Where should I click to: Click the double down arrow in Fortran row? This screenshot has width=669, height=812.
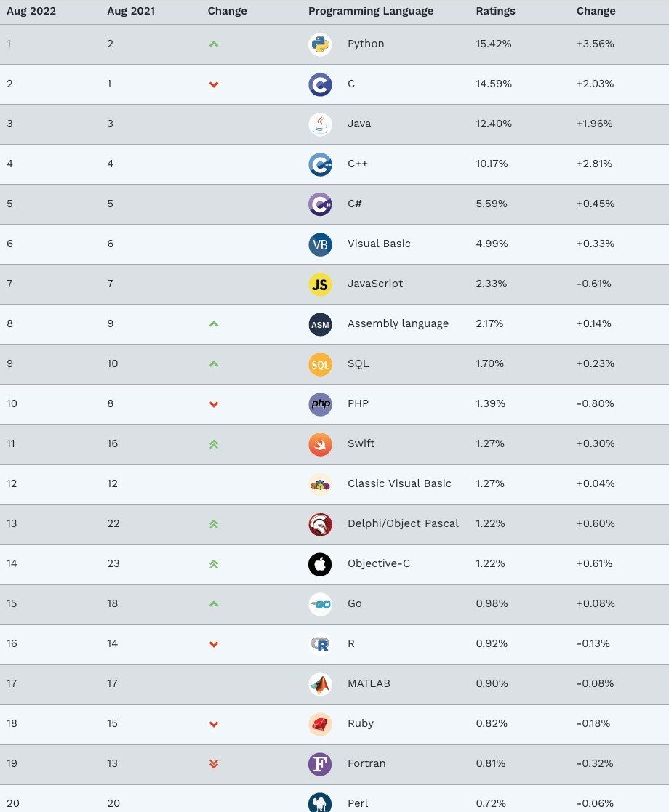(214, 764)
